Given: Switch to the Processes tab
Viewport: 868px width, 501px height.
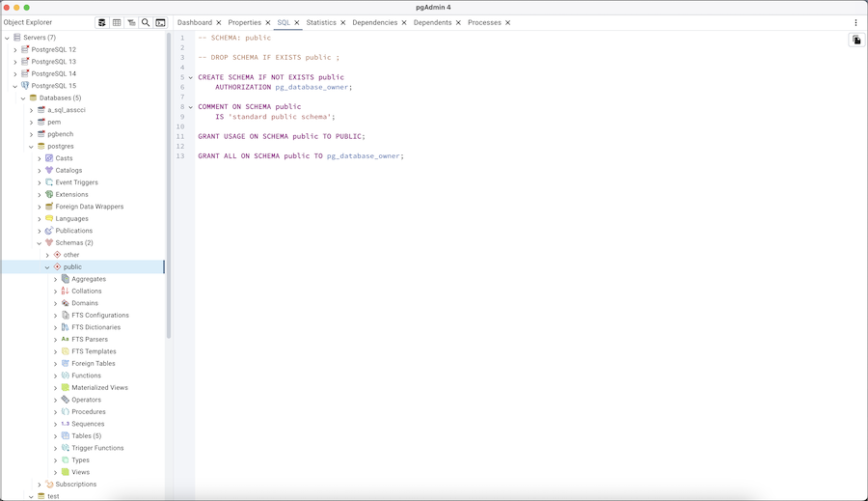Looking at the screenshot, I should (x=484, y=23).
